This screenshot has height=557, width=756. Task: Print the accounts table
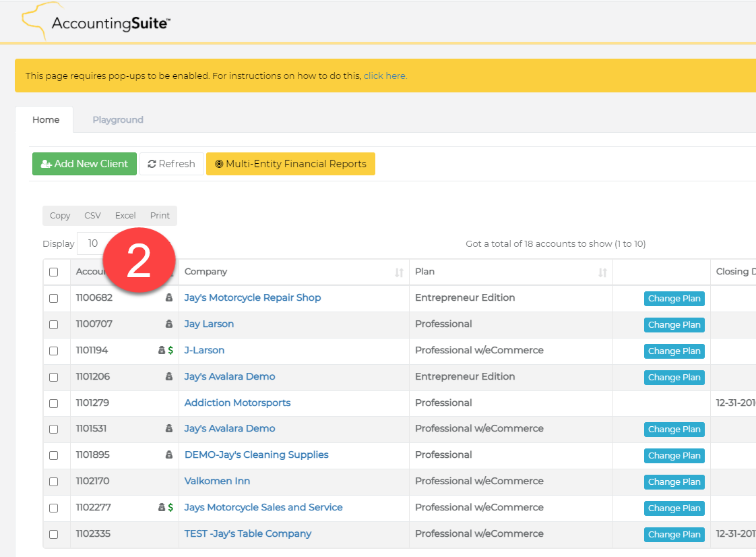point(160,216)
